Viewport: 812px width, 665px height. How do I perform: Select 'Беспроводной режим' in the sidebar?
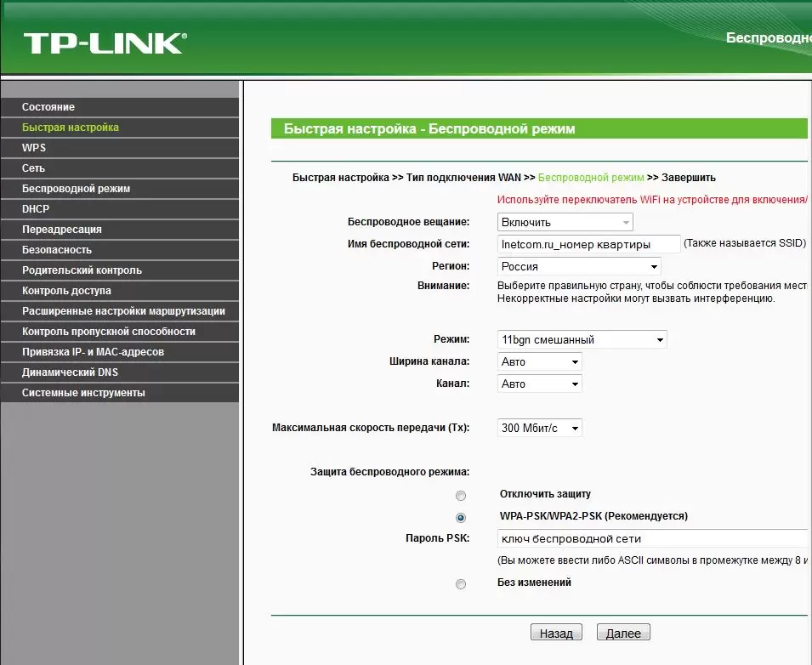(x=76, y=189)
